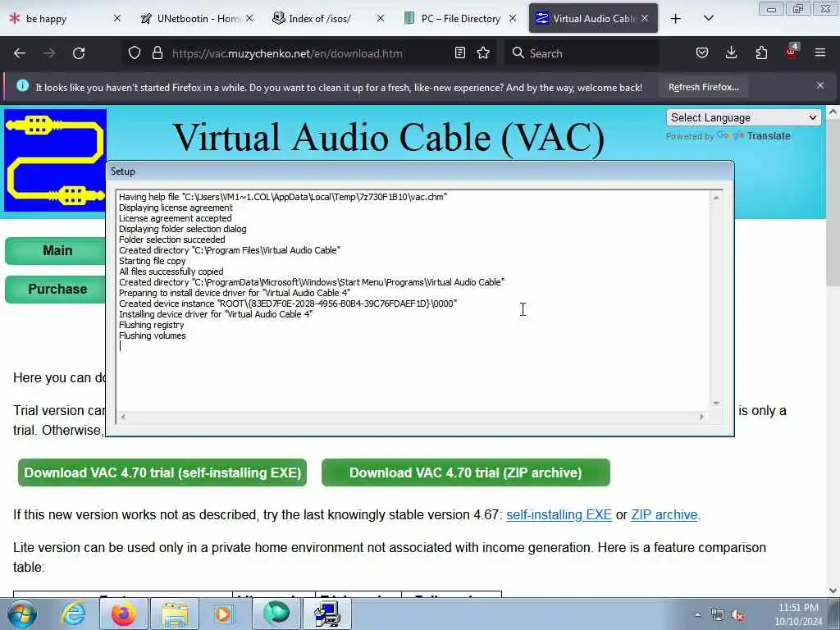This screenshot has width=840, height=630.
Task: Switch to Setup installer taskbar icon
Action: click(327, 614)
